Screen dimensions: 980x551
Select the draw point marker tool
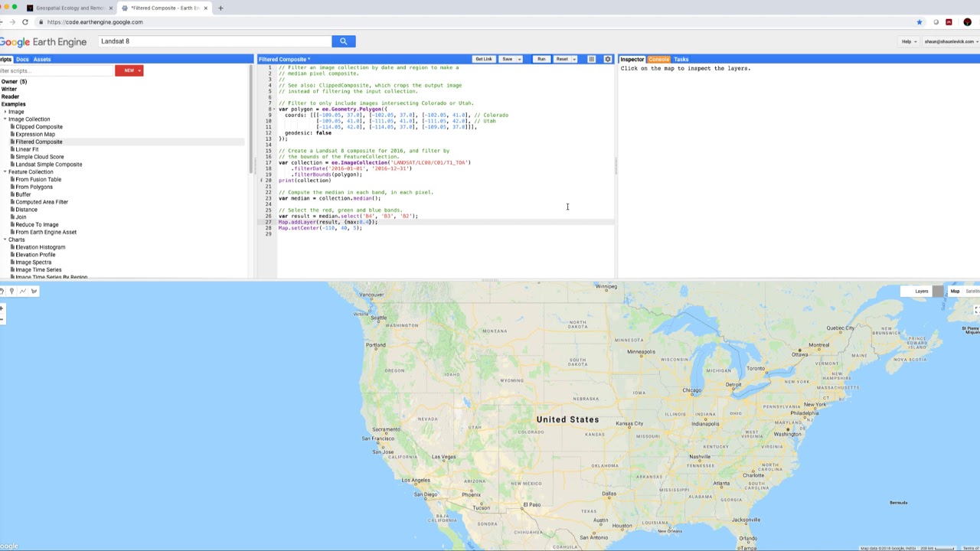tap(11, 291)
